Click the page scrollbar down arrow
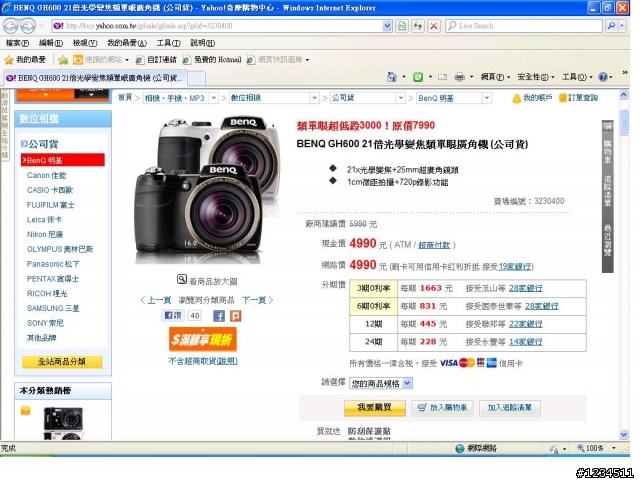The image size is (640, 481). (x=624, y=434)
